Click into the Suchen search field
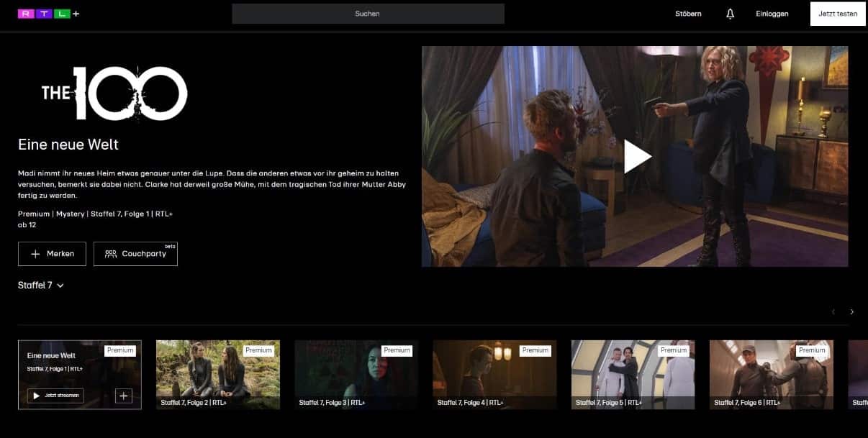868x438 pixels. click(368, 14)
